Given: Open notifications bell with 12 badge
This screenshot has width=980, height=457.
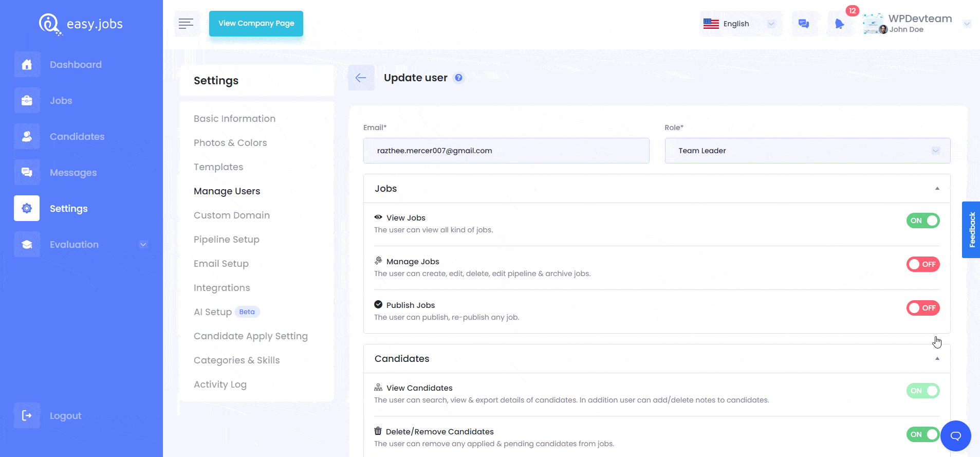Looking at the screenshot, I should tap(840, 24).
